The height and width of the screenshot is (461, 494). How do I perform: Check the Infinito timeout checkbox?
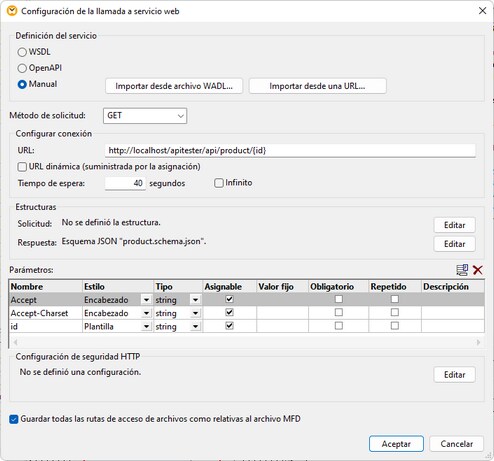(219, 183)
